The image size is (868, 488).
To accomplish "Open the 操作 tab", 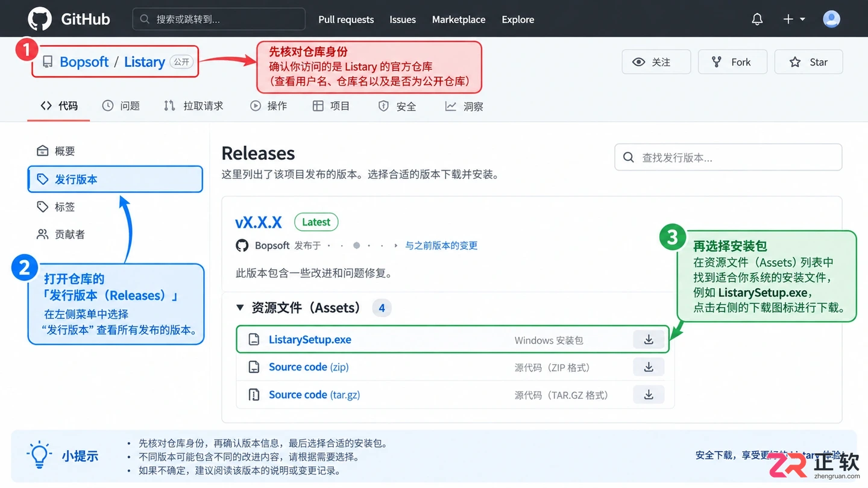I will [268, 106].
